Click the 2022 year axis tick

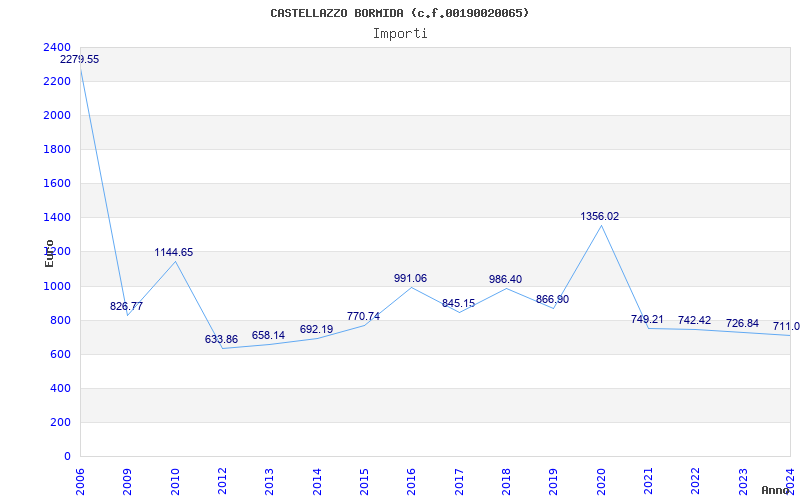(696, 481)
